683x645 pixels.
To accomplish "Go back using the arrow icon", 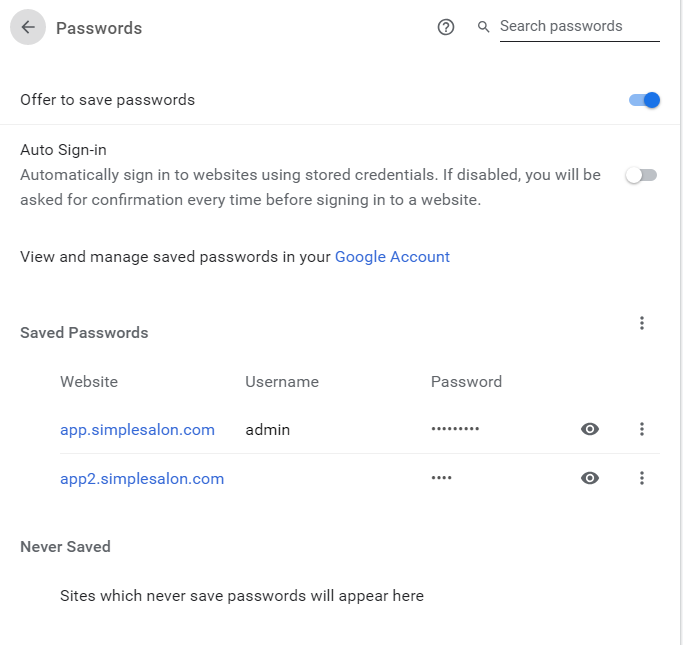I will click(x=28, y=27).
